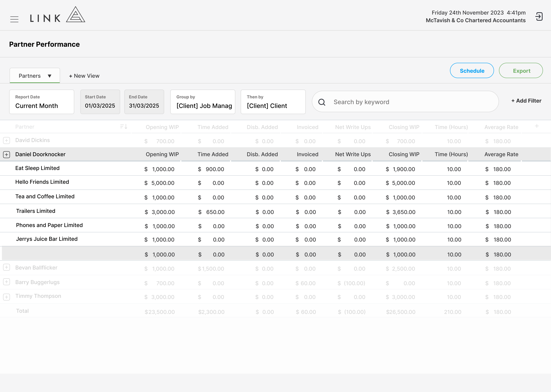551x392 pixels.
Task: Click the Closing WIP header in Daniel Doorknocker row
Action: [x=404, y=154]
